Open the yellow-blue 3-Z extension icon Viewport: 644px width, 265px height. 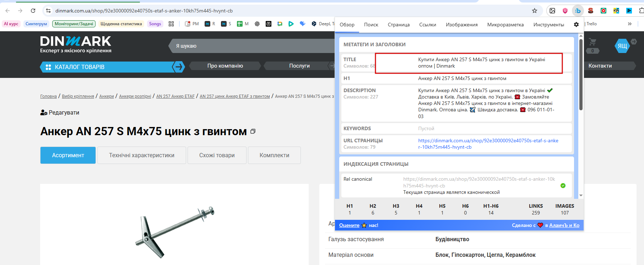616,11
